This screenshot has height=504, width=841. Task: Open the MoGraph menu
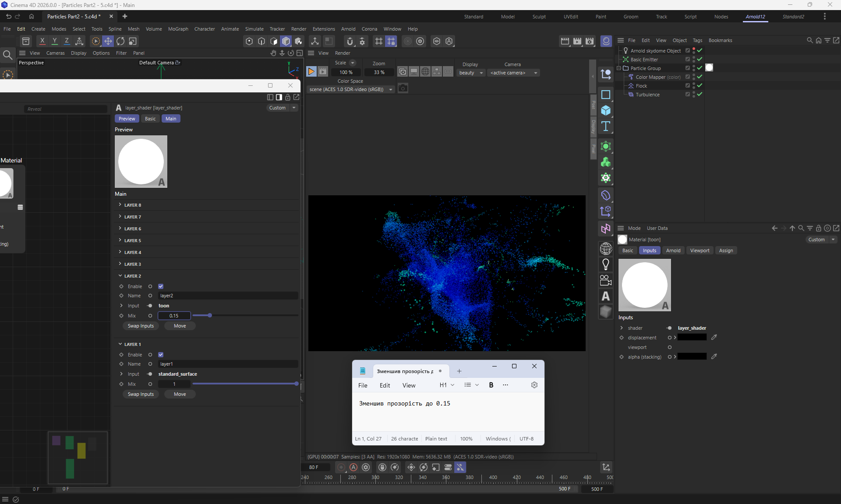[x=178, y=29]
